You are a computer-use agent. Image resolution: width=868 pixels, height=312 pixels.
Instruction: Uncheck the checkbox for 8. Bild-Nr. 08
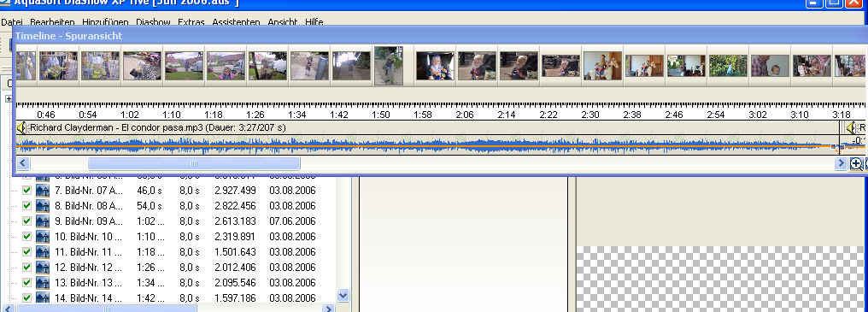click(x=26, y=206)
